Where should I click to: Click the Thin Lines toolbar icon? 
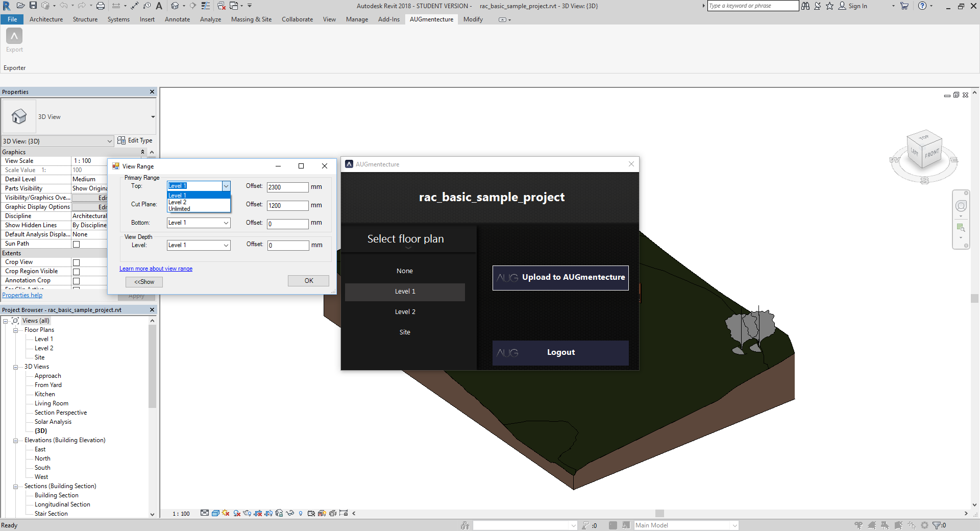(206, 6)
